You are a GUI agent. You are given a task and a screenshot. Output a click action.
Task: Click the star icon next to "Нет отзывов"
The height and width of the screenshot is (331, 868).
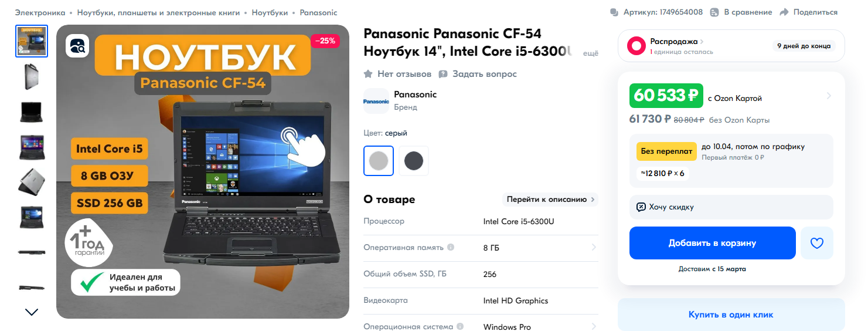pyautogui.click(x=368, y=74)
